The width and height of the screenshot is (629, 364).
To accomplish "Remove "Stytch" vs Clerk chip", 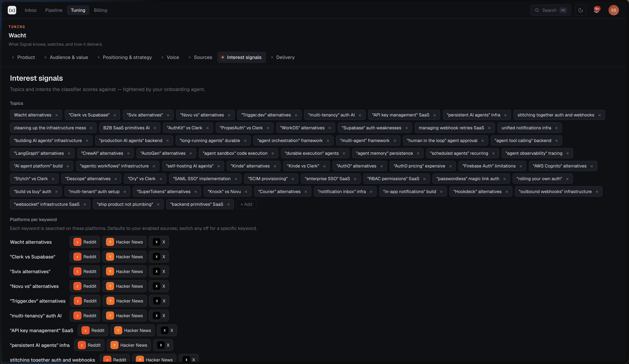I will click(53, 179).
